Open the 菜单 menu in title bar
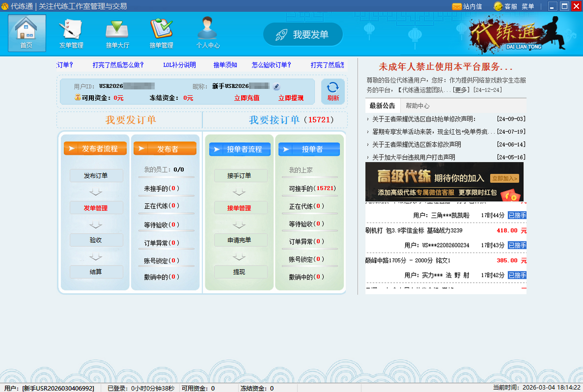Image resolution: width=583 pixels, height=392 pixels. tap(528, 6)
